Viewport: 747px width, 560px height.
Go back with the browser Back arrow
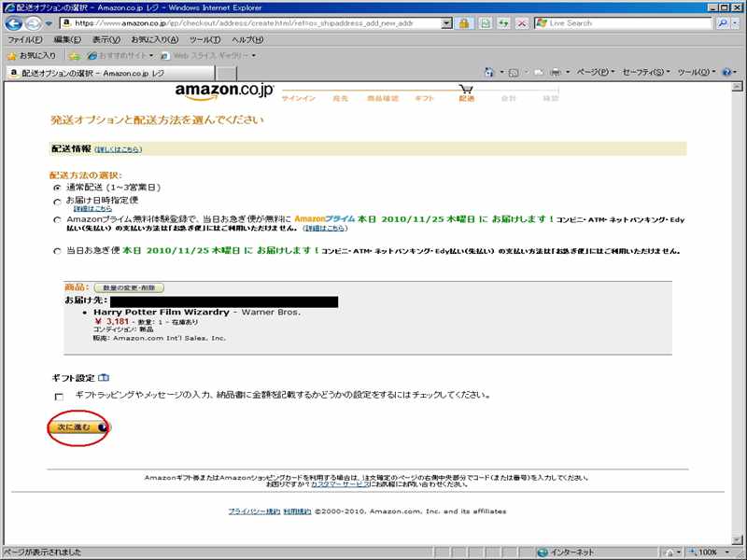point(13,23)
